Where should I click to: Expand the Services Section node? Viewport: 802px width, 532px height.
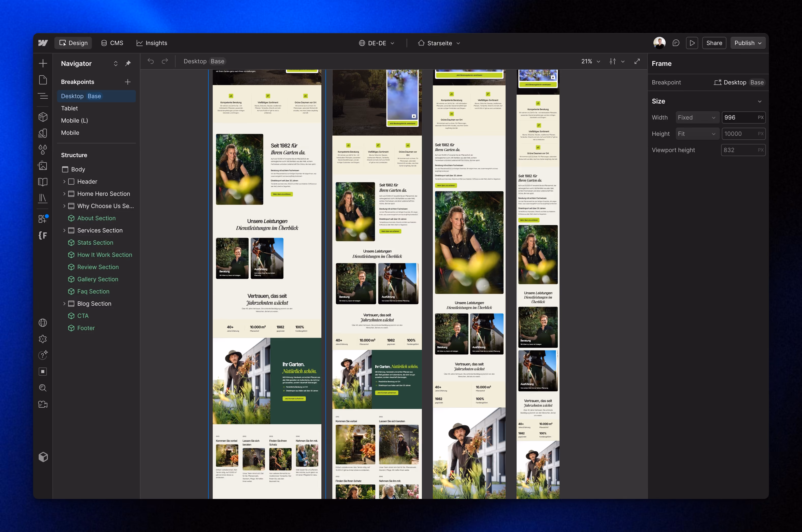coord(64,230)
